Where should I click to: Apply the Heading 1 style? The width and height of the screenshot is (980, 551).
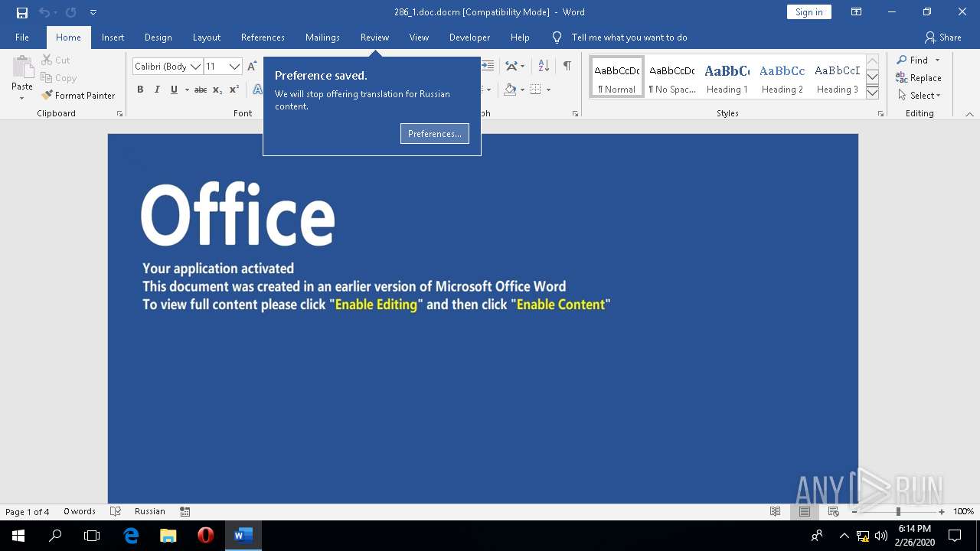(x=727, y=77)
